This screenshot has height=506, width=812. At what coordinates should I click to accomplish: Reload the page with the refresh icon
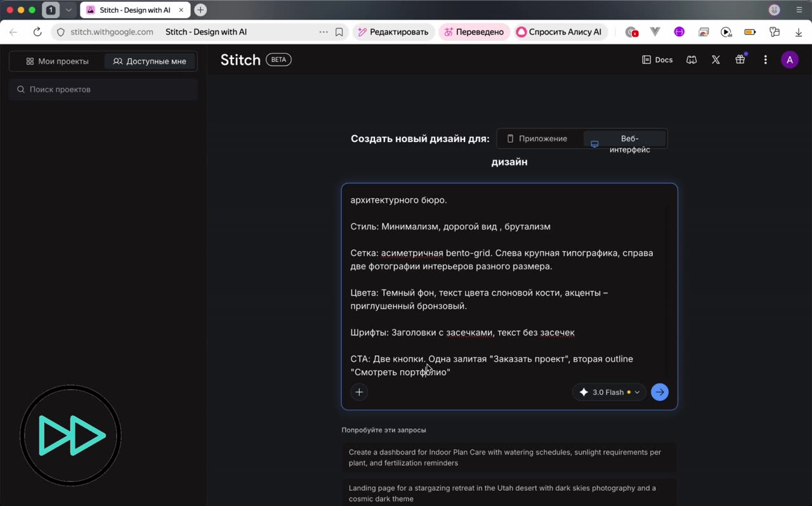tap(37, 32)
